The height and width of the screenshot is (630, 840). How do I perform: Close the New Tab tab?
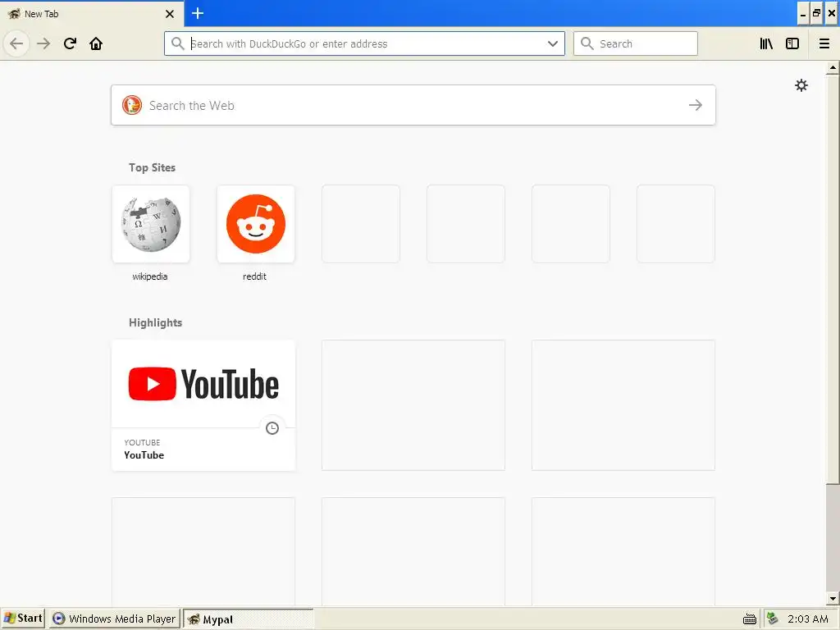[170, 14]
